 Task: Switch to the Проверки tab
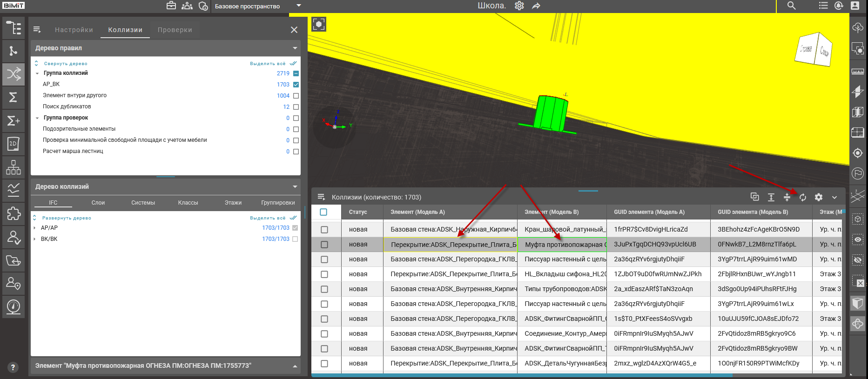(x=175, y=30)
